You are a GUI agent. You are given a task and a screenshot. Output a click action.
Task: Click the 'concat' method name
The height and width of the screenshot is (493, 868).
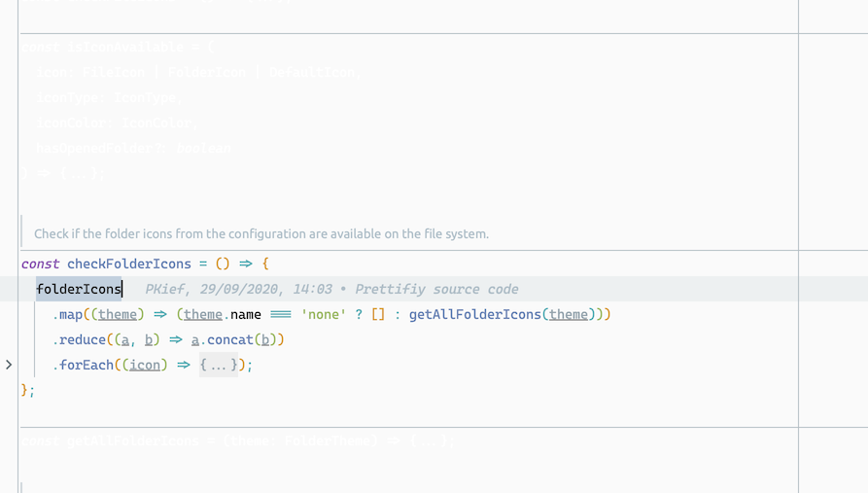(229, 339)
